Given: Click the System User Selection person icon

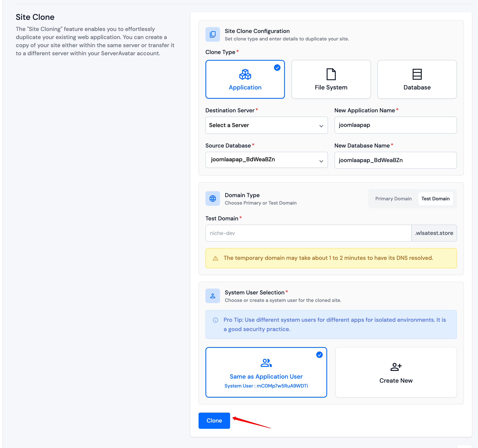Looking at the screenshot, I should 213,296.
